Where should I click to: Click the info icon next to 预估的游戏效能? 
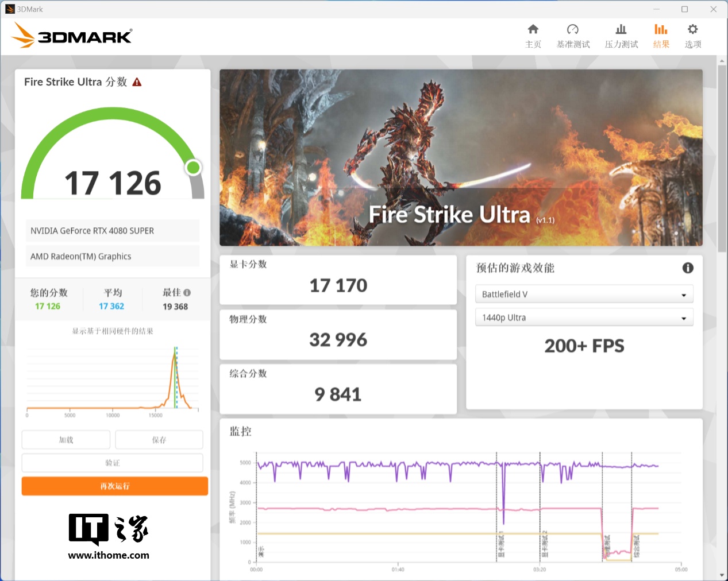tap(688, 268)
